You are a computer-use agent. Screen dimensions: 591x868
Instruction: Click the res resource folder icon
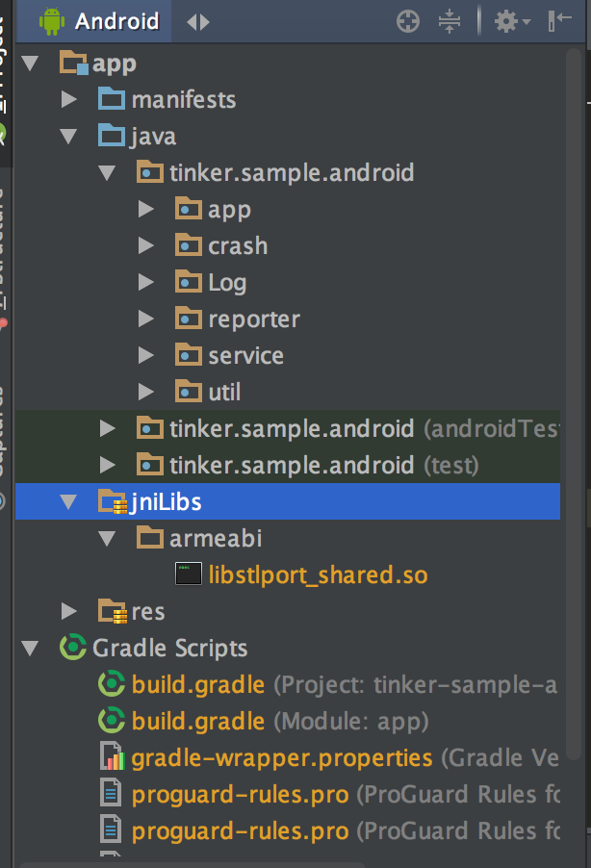click(113, 611)
